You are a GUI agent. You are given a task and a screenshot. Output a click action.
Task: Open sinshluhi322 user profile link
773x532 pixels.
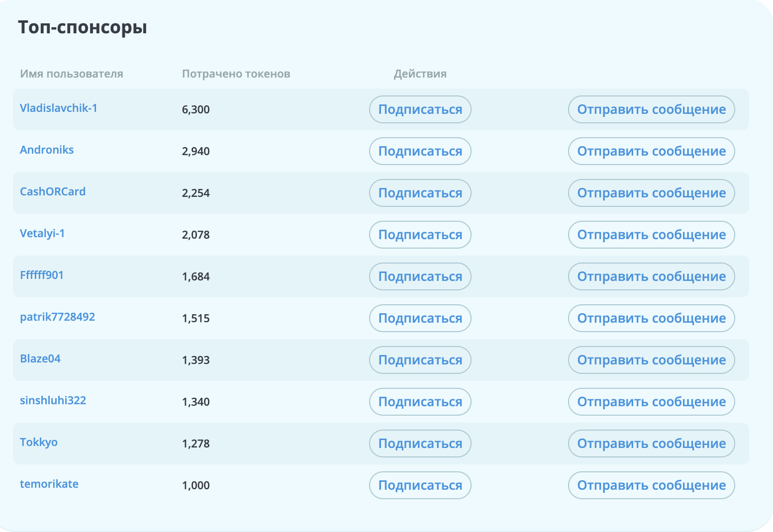point(53,400)
